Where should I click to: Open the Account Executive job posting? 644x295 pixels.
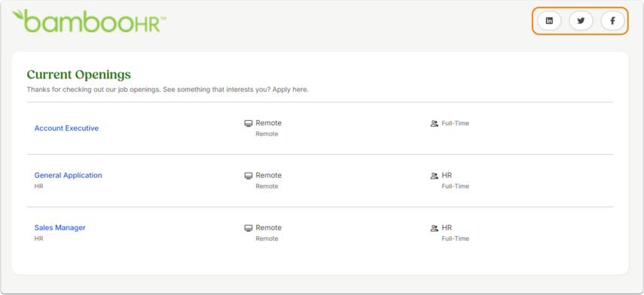pos(66,128)
